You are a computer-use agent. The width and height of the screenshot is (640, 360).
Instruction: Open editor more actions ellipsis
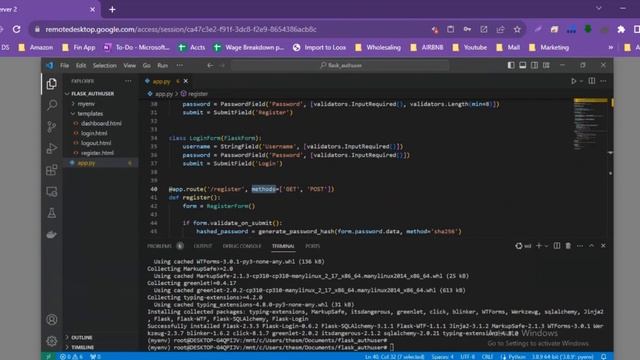pyautogui.click(x=603, y=81)
